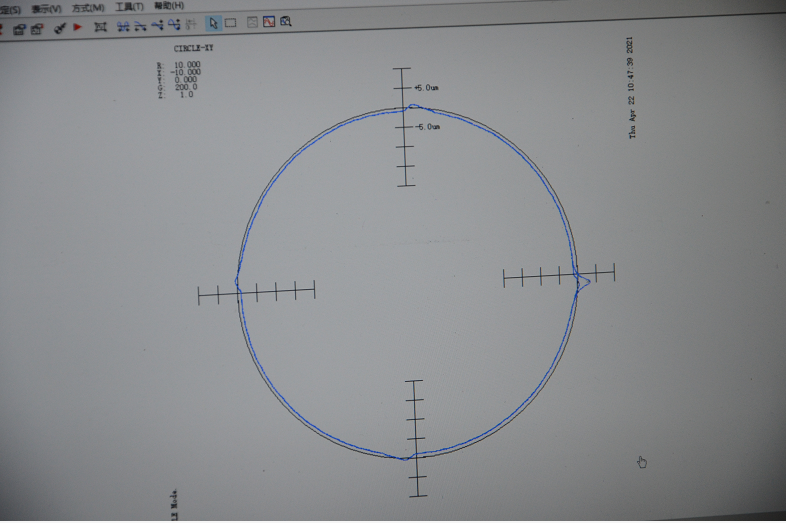Click the fit-to-frame icon beside red arrow
786x523 pixels.
point(100,27)
